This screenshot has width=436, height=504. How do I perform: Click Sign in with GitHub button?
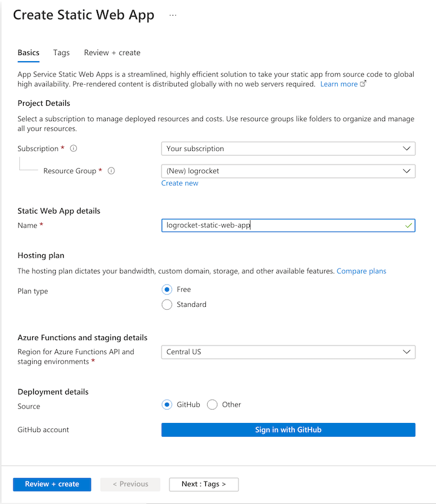288,430
